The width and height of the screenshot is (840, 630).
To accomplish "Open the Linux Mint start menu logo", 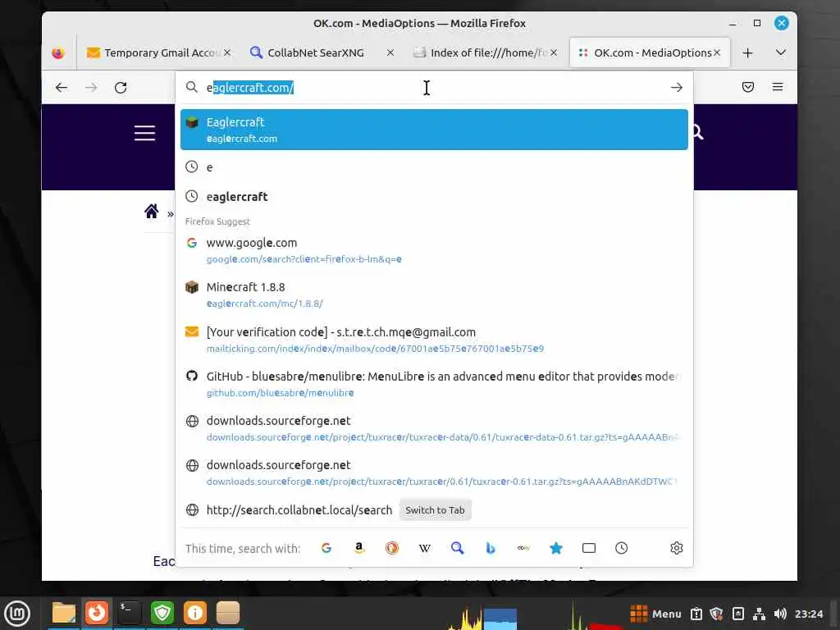I will click(x=17, y=614).
